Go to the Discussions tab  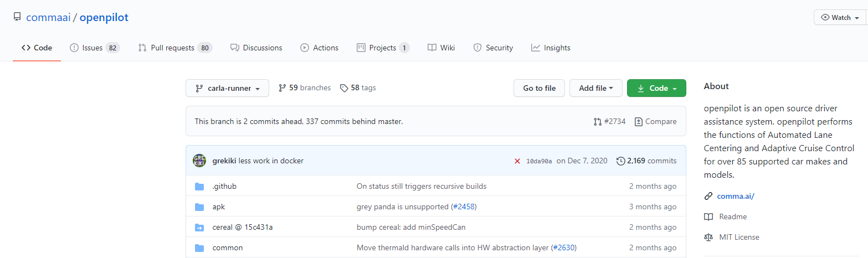(256, 48)
